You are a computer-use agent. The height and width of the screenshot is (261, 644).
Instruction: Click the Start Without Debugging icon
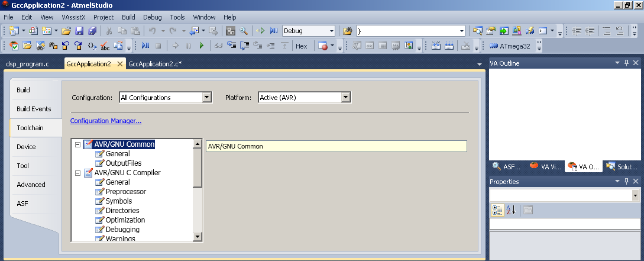(260, 31)
